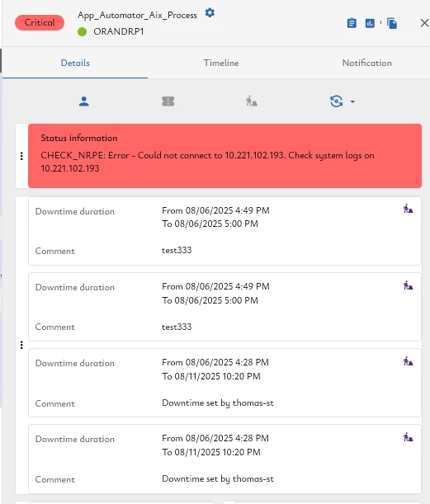Open the bar chart report icon
This screenshot has height=504, width=430.
tap(370, 23)
